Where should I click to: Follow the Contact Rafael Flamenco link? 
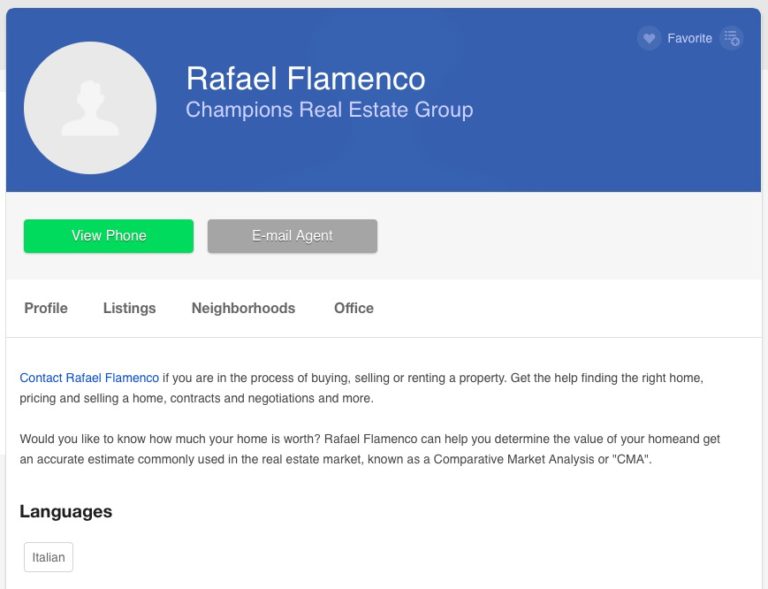[x=89, y=378]
